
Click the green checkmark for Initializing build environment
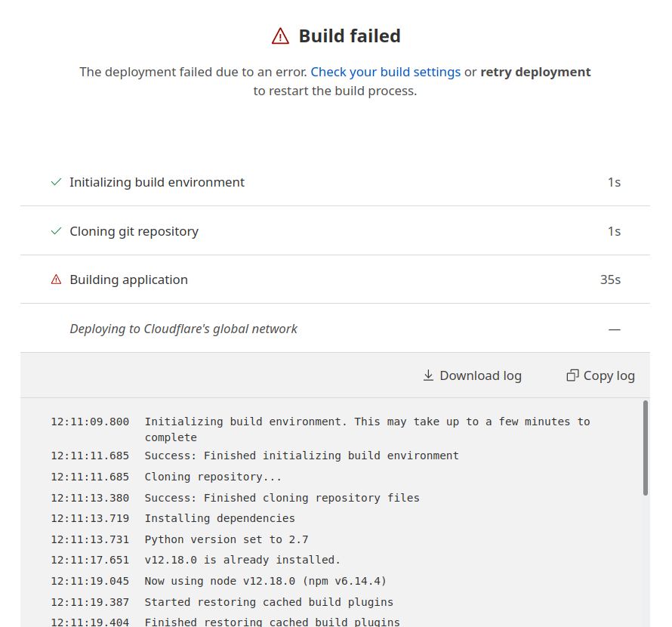click(56, 182)
